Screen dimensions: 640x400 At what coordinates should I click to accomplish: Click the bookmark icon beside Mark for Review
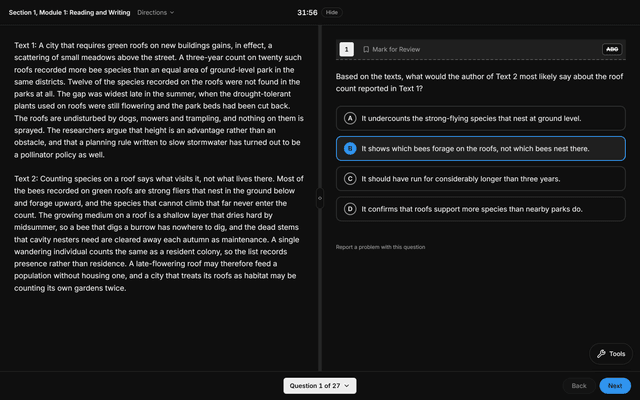coord(366,49)
